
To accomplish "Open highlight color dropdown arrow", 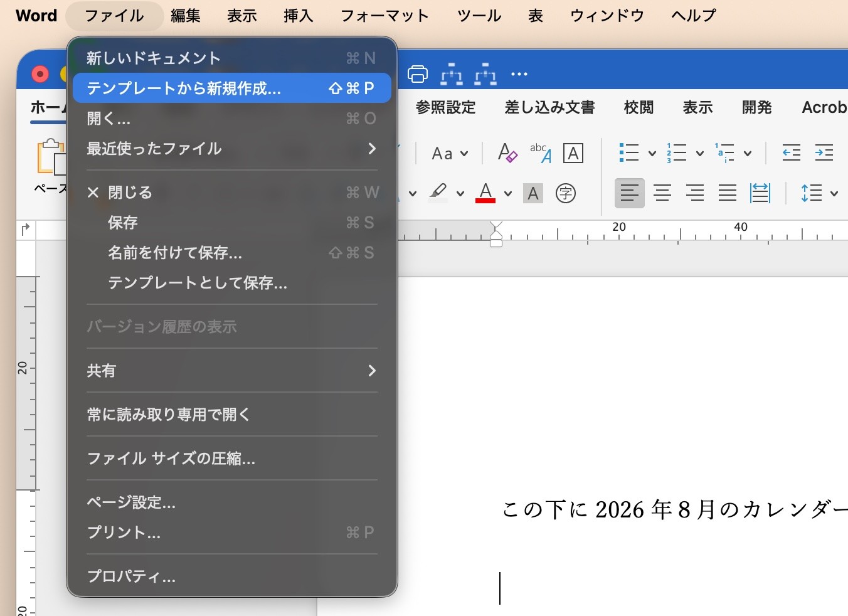I will coord(460,194).
